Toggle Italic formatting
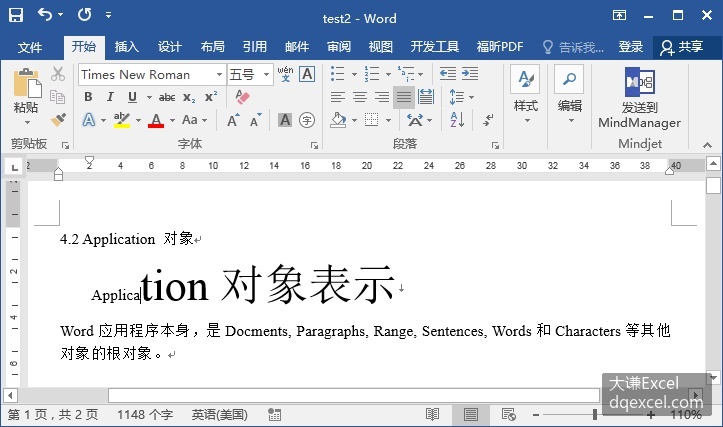The height and width of the screenshot is (427, 723). coord(110,97)
